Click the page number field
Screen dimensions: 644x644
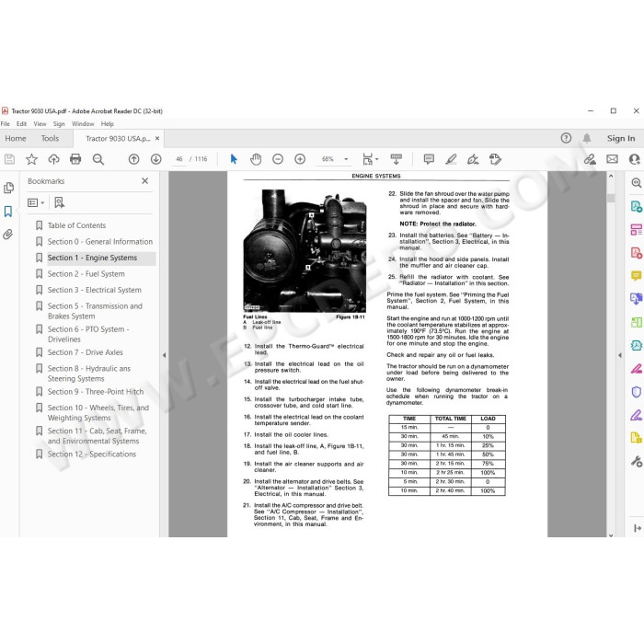(x=179, y=159)
